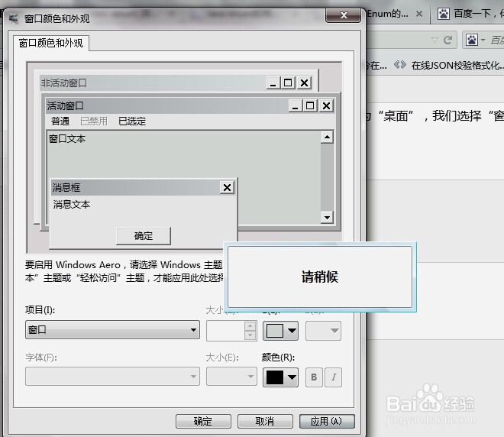Viewport: 504px width, 437px height.
Task: Click the preview message box 确定 button
Action: [144, 236]
